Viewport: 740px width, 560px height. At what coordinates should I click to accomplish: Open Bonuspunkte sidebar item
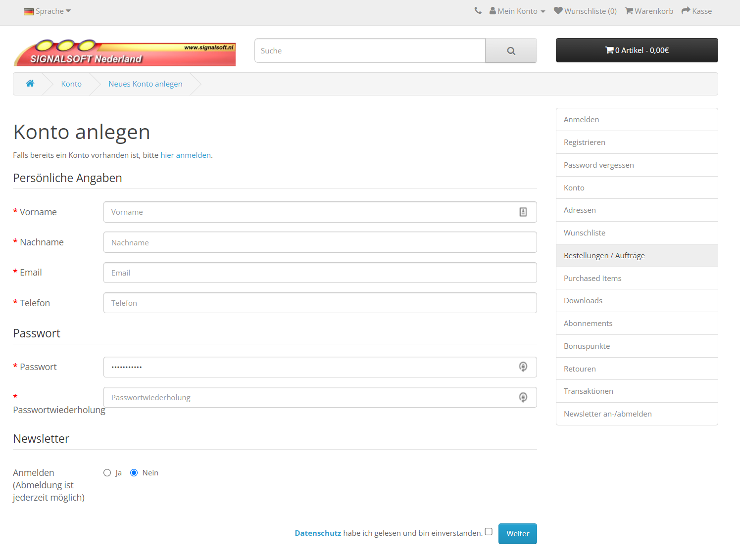point(637,346)
